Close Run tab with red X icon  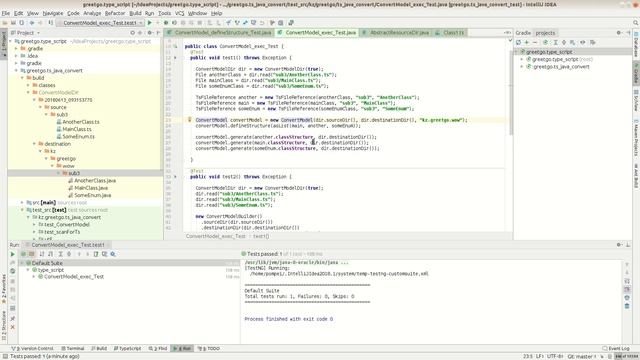(x=13, y=327)
